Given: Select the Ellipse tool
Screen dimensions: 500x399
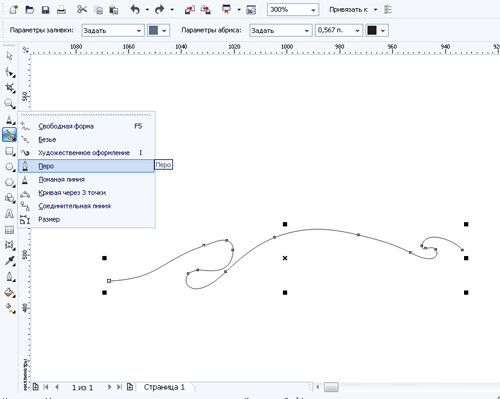Looking at the screenshot, I should pos(10,167).
